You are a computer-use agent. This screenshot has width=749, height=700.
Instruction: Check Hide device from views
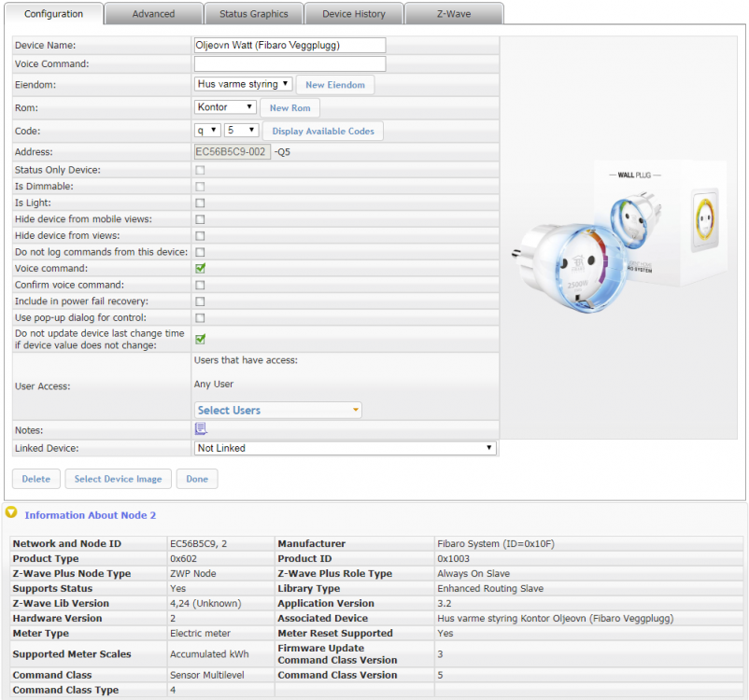tap(200, 235)
